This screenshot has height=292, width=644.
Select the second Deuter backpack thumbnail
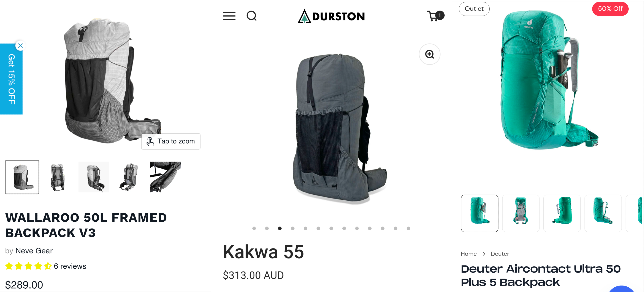(521, 213)
